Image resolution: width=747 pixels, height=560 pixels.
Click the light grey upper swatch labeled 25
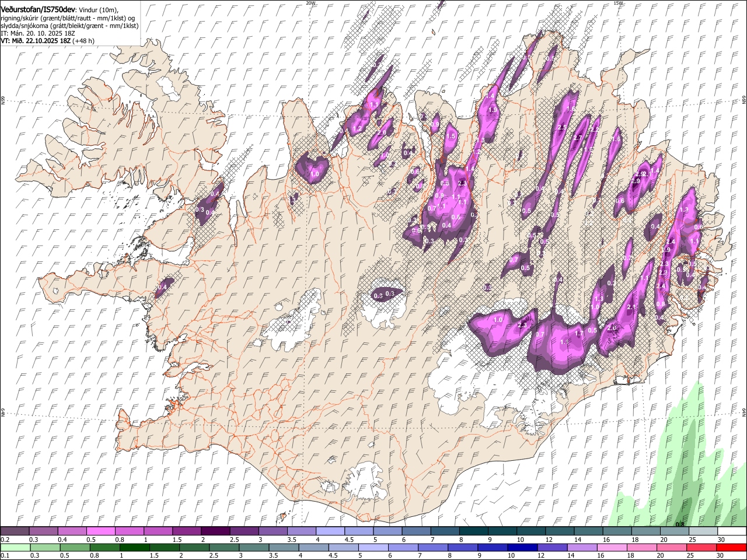702,531
